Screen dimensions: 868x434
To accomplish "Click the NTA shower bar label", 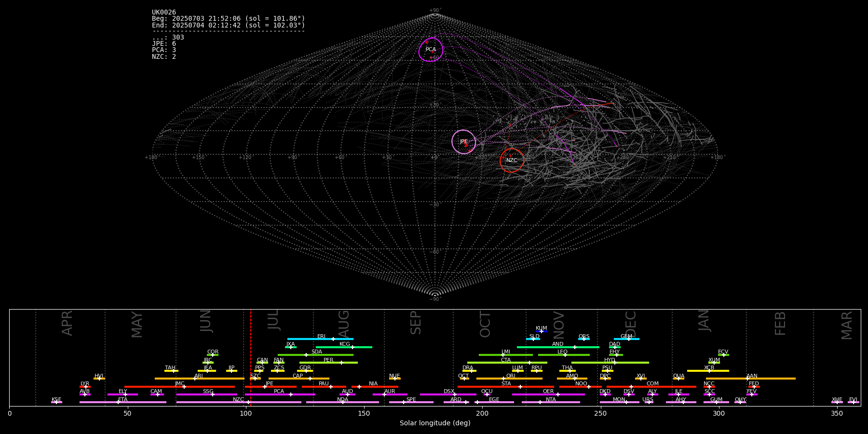I will tap(551, 400).
